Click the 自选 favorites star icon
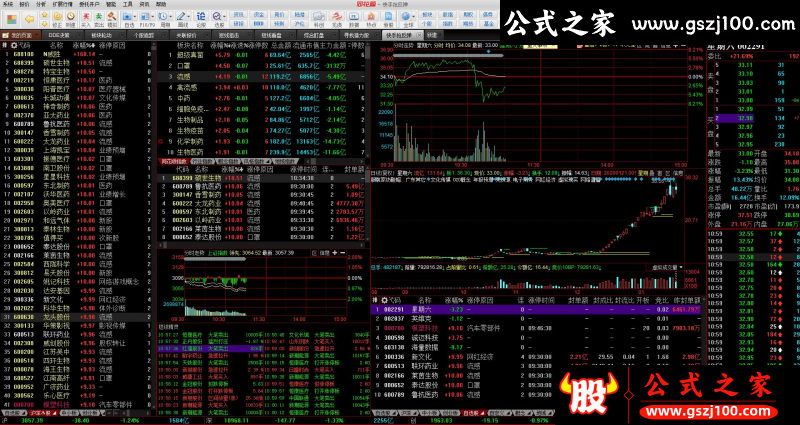800x425 pixels. click(127, 16)
